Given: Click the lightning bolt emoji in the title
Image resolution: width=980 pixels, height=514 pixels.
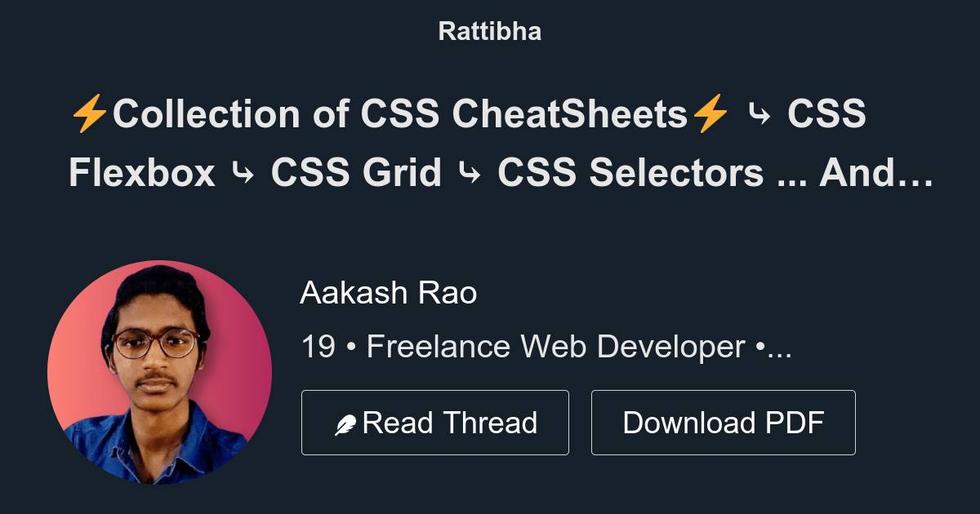Looking at the screenshot, I should tap(91, 113).
